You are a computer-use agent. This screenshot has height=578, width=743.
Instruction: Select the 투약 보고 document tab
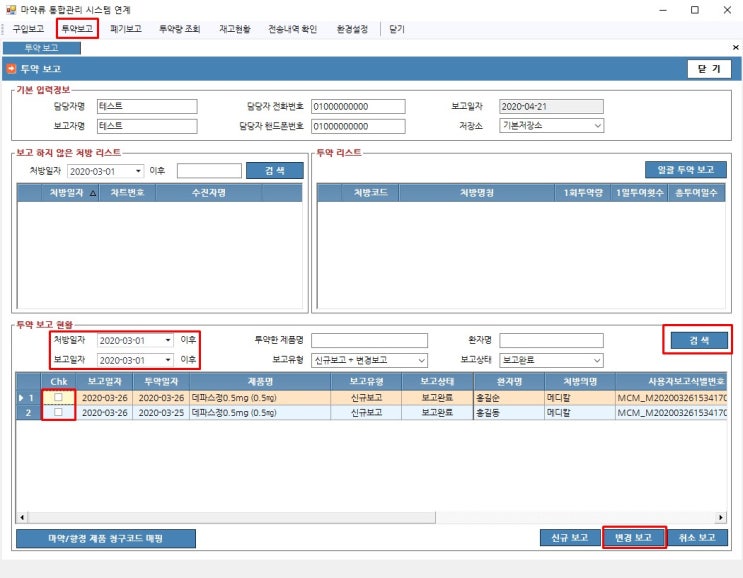coord(42,48)
